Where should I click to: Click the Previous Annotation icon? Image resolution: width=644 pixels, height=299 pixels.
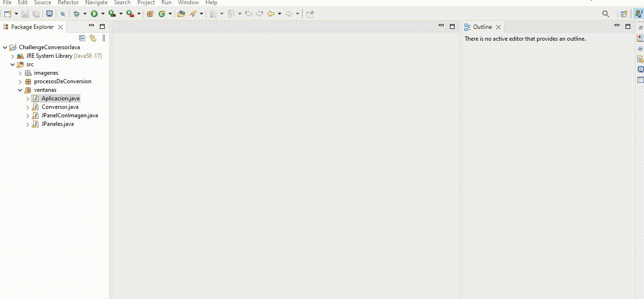[x=232, y=14]
